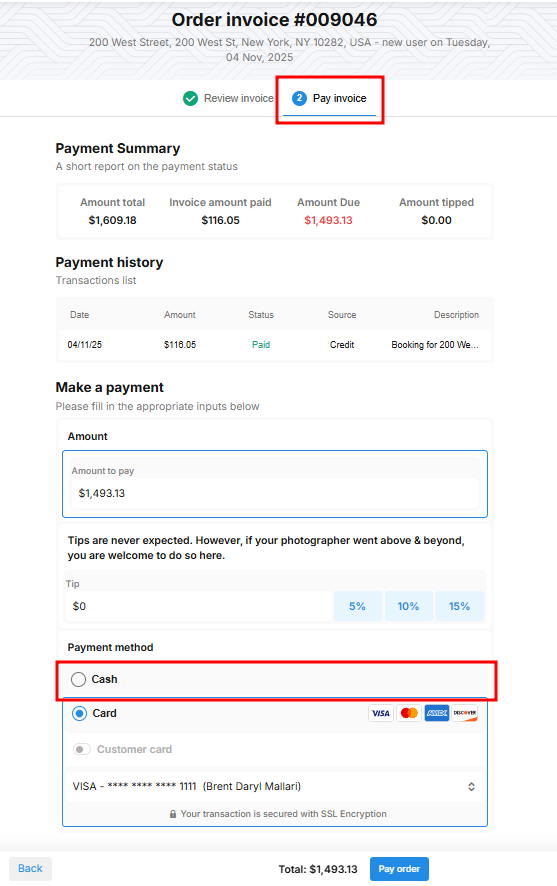The width and height of the screenshot is (557, 886).
Task: Click the Mastercard logo icon
Action: 409,713
